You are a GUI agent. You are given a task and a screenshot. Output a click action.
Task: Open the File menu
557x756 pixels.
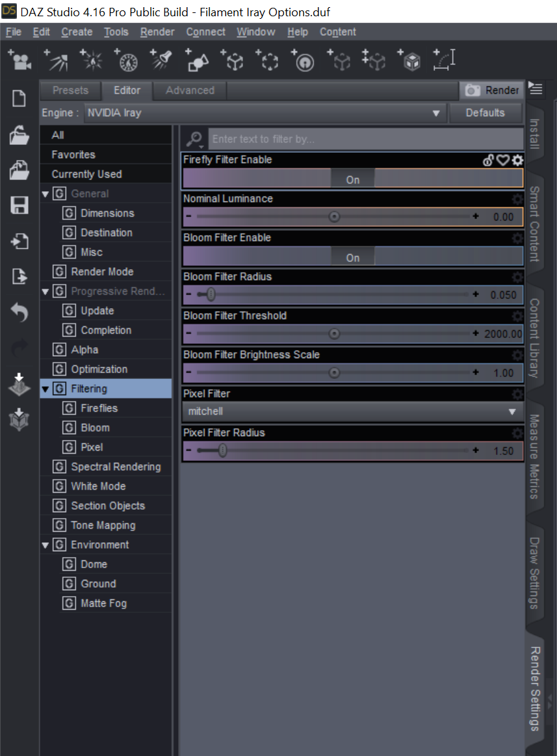coord(14,32)
